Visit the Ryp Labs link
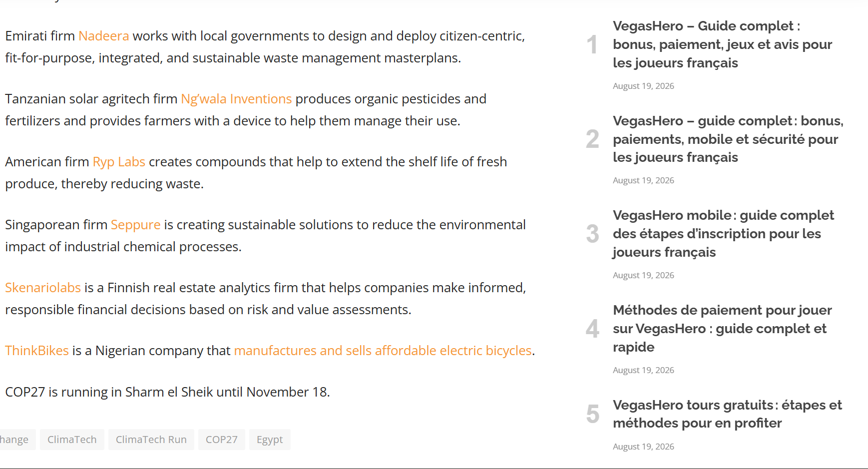 pyautogui.click(x=119, y=162)
